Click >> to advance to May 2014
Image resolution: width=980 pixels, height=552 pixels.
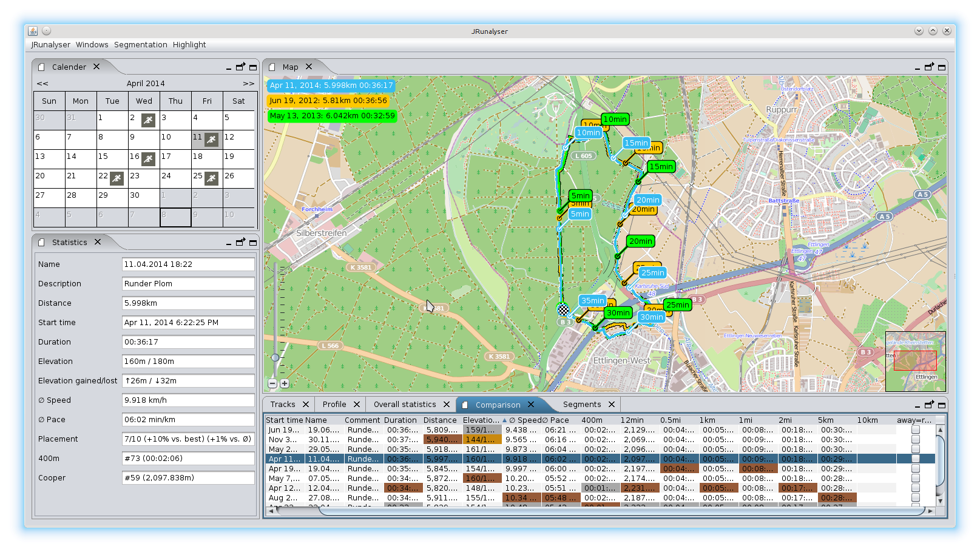pyautogui.click(x=248, y=83)
